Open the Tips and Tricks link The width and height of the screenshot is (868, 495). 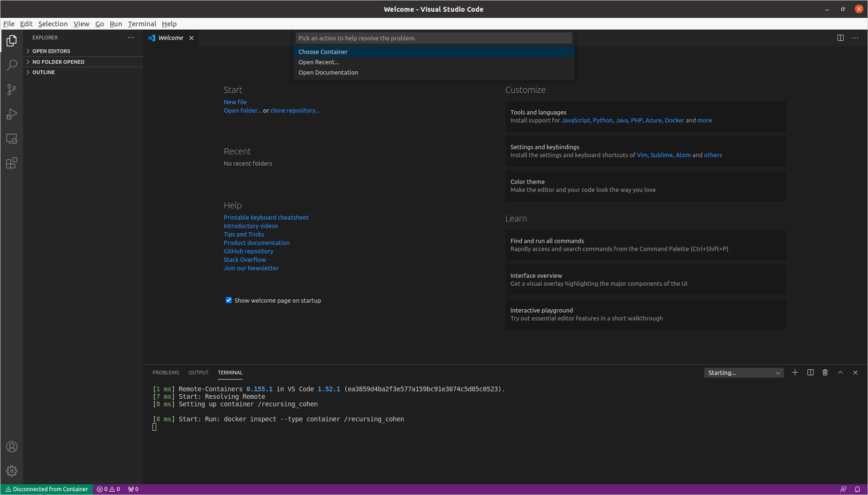point(244,234)
